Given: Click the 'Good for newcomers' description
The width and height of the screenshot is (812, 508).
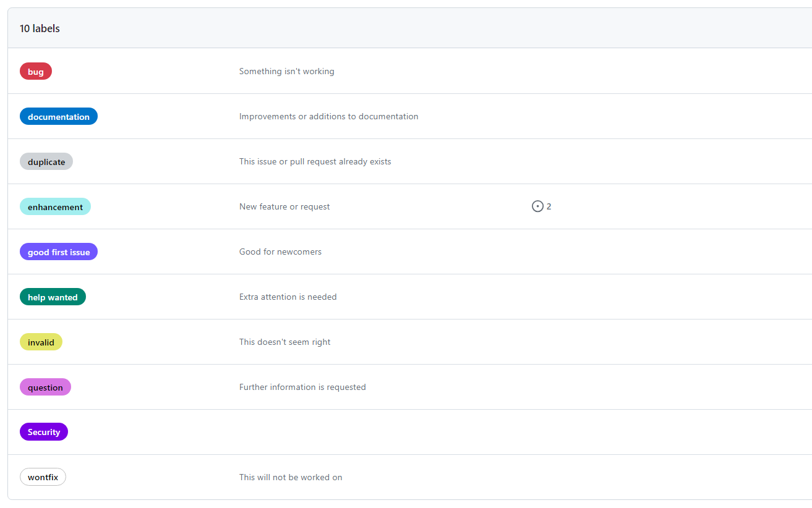Looking at the screenshot, I should (x=280, y=252).
